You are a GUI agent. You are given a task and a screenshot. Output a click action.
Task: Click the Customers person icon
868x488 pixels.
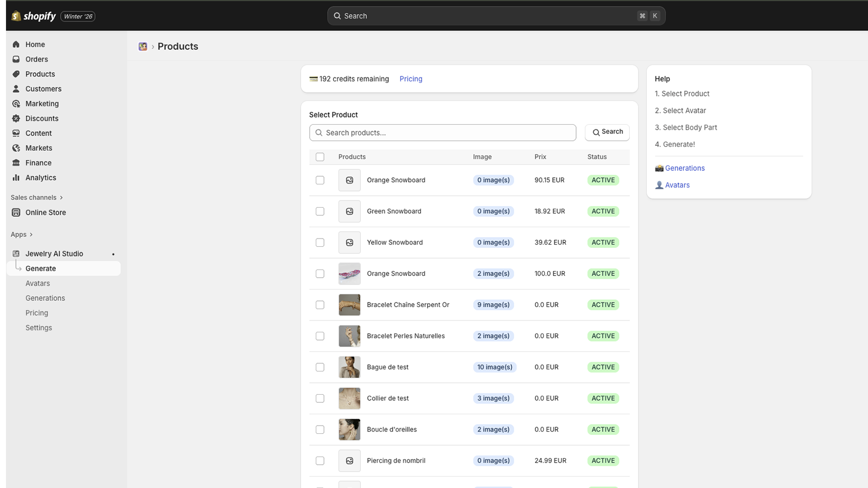(x=16, y=89)
